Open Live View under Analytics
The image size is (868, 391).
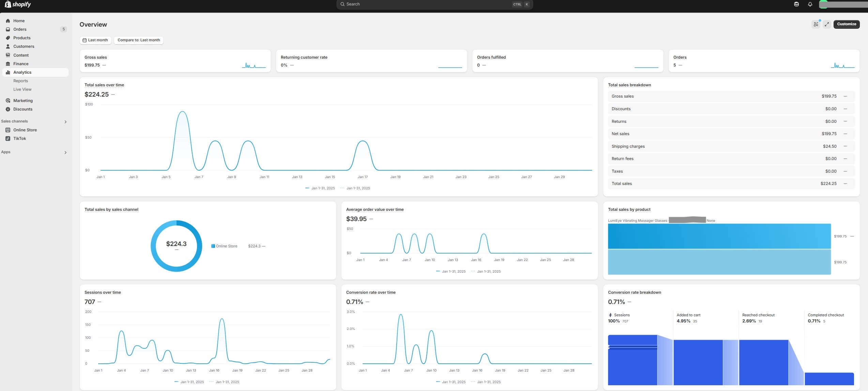point(22,89)
